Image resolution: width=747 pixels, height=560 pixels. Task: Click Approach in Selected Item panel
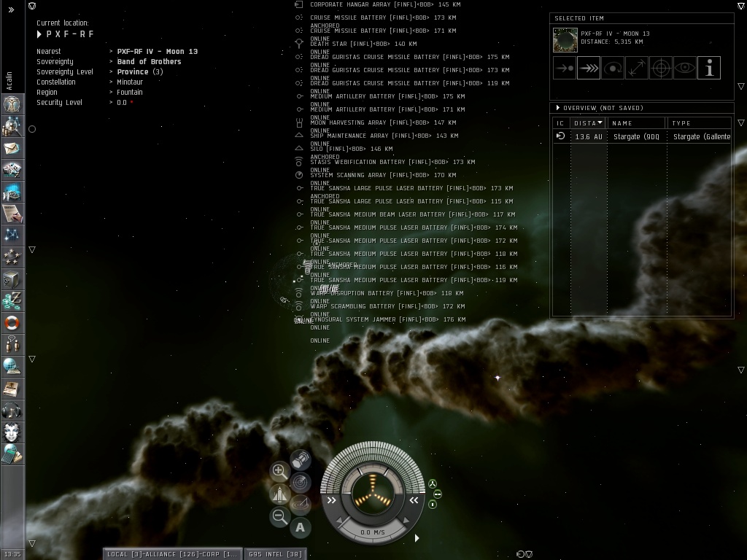(x=565, y=68)
